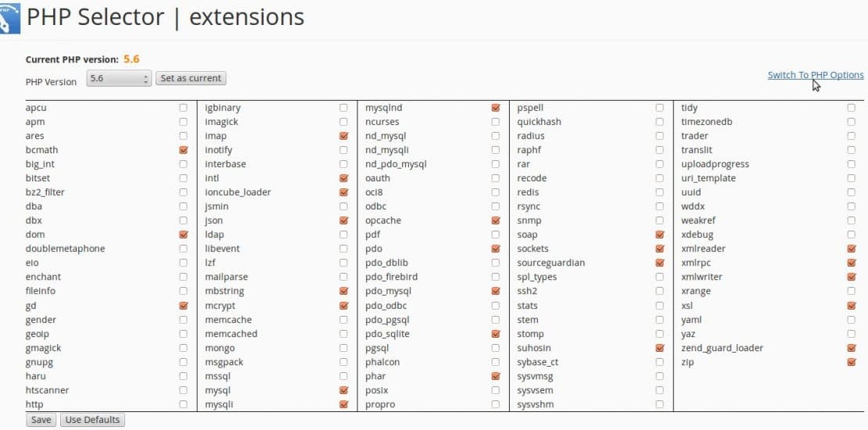
Task: Open Switch To PHP Options link
Action: pos(816,75)
